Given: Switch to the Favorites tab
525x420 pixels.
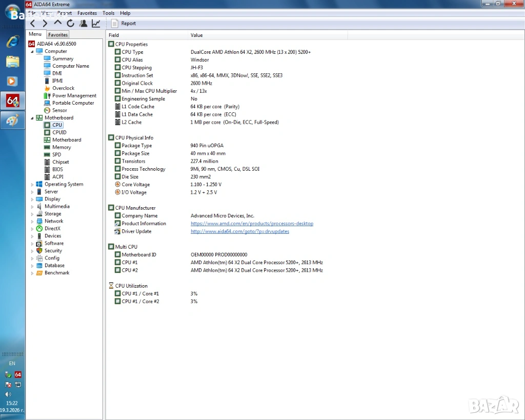Looking at the screenshot, I should pos(58,35).
